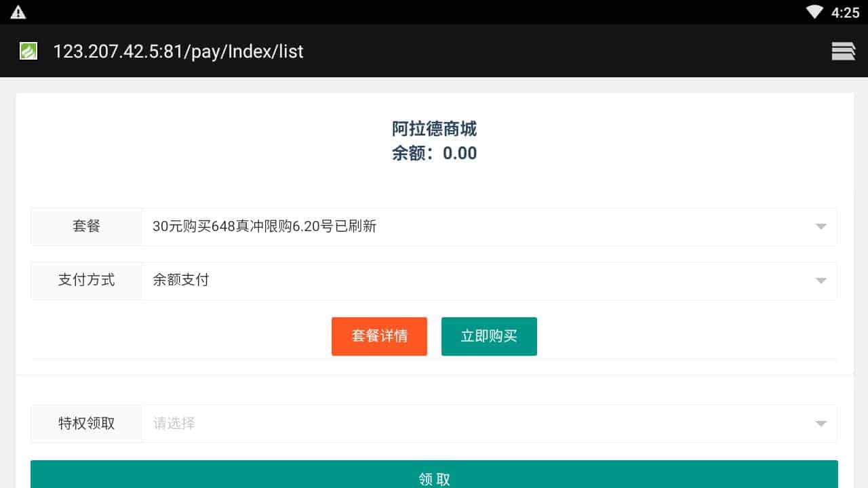
Task: Click the 支付方式 field label
Action: coord(86,281)
